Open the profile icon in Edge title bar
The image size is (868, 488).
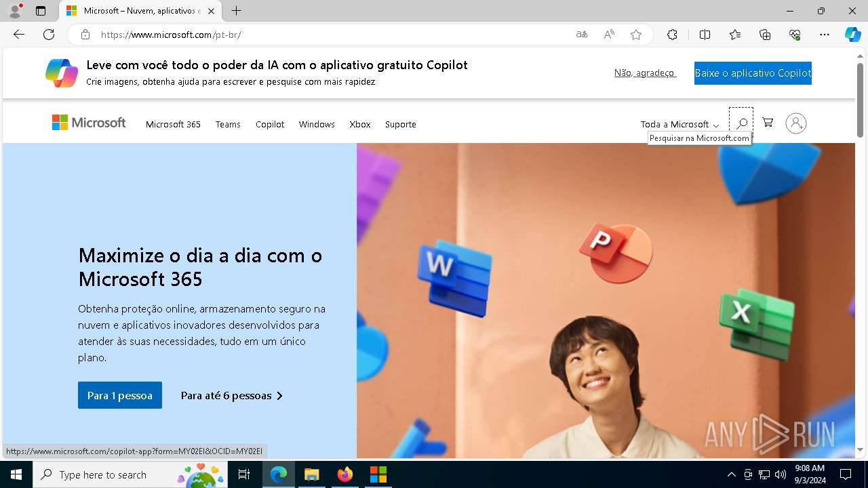[14, 11]
